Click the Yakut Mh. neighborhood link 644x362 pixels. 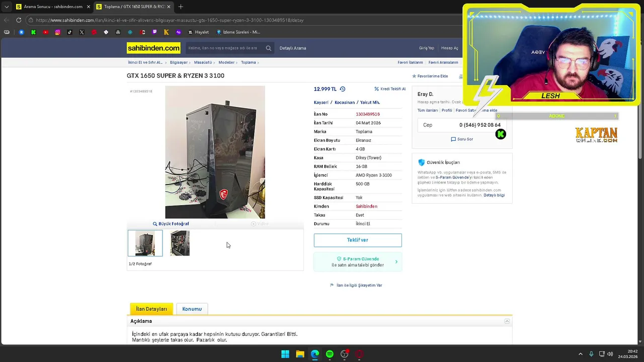(370, 103)
